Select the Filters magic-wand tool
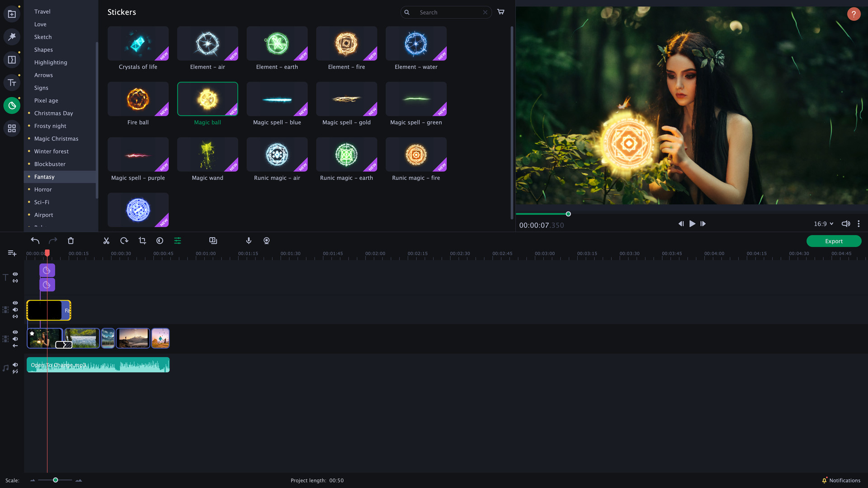 tap(11, 37)
